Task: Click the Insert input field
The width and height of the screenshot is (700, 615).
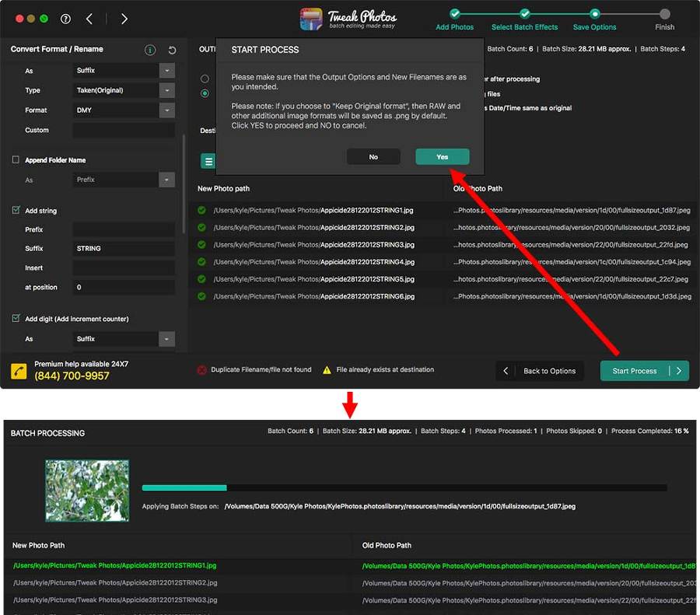Action: pyautogui.click(x=124, y=268)
